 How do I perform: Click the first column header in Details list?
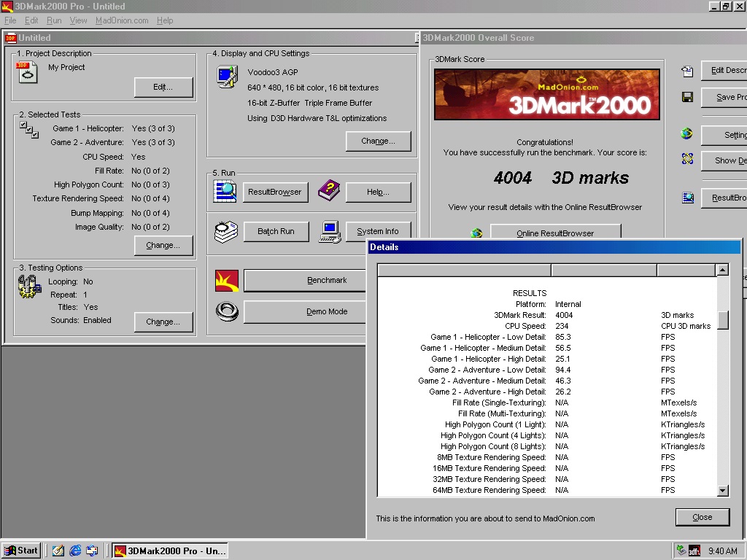click(x=465, y=271)
